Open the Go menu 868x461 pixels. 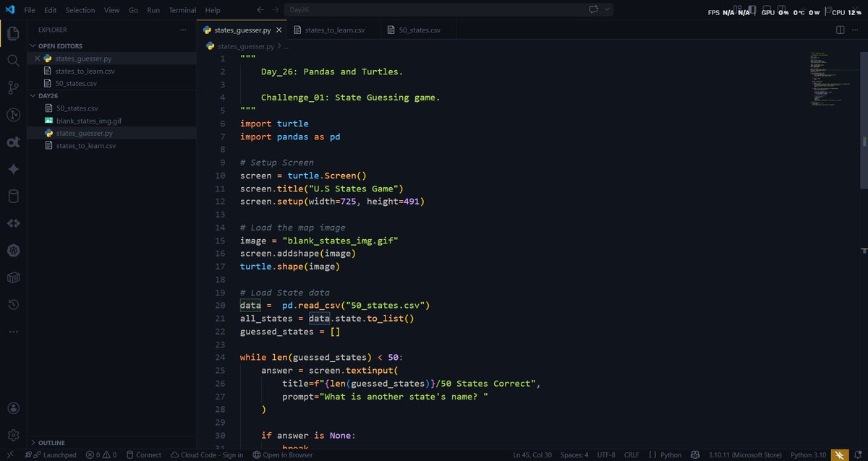click(133, 10)
